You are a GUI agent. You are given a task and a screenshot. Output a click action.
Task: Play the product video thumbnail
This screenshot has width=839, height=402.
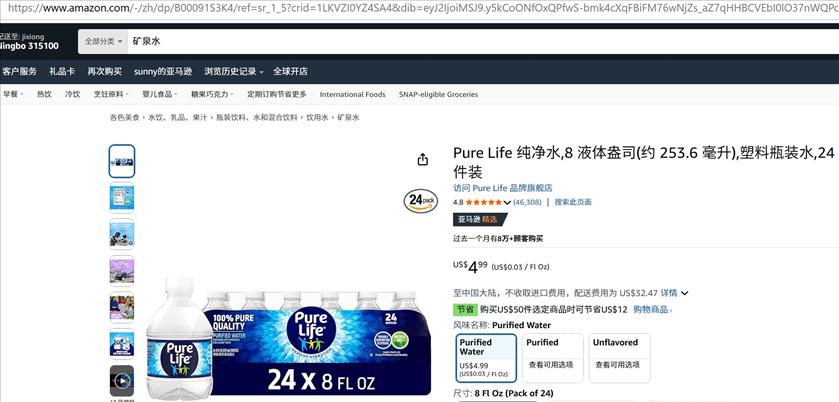(122, 381)
